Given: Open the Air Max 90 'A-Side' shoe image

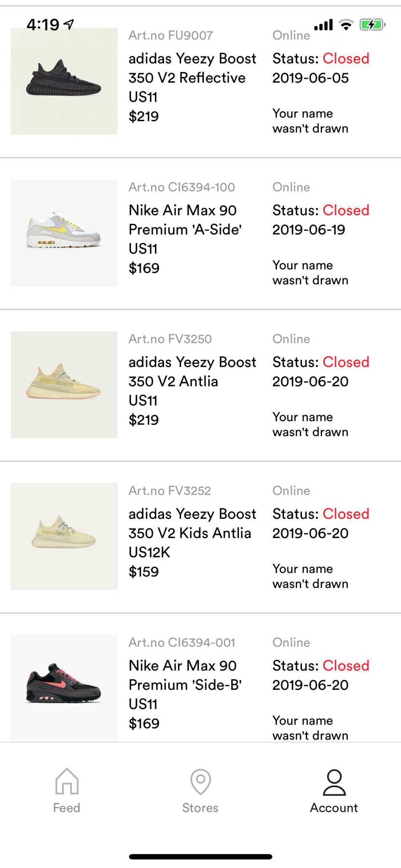Looking at the screenshot, I should coord(64,233).
